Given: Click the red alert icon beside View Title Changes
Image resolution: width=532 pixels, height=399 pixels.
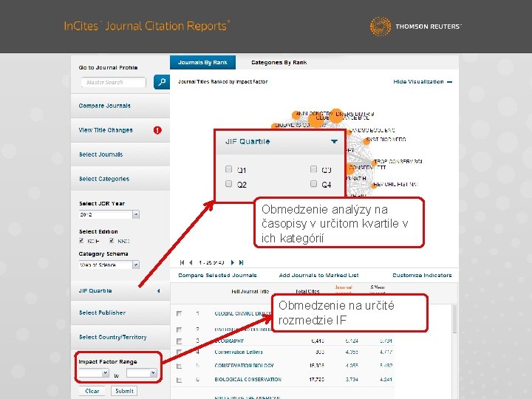Looking at the screenshot, I should (157, 130).
